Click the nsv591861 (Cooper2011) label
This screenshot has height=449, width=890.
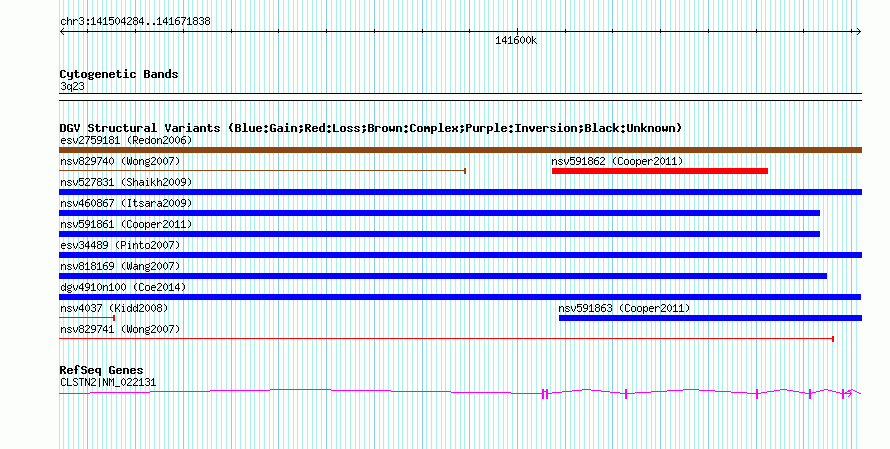pos(126,224)
